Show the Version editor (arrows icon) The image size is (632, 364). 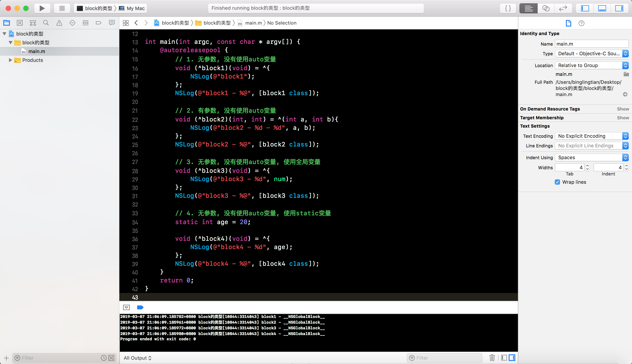point(563,8)
